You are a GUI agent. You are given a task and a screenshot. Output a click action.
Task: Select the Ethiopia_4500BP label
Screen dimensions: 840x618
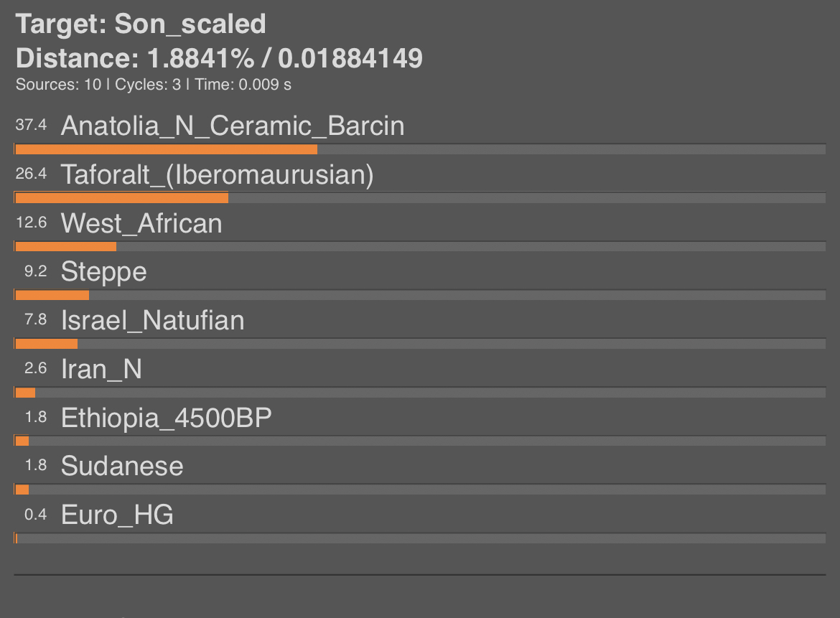coord(167,418)
